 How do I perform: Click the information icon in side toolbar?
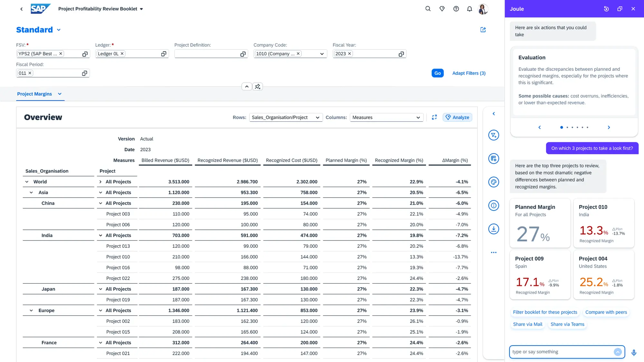pos(493,206)
